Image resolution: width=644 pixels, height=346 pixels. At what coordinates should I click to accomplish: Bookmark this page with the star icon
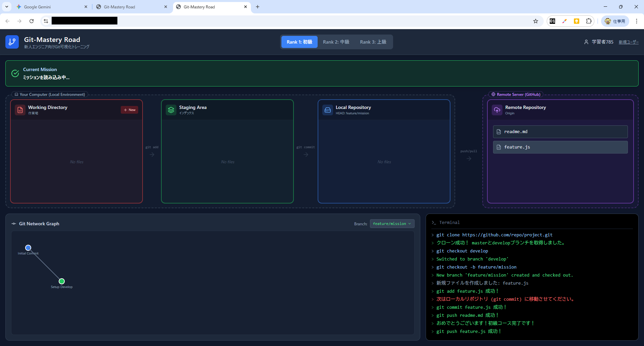pos(536,21)
